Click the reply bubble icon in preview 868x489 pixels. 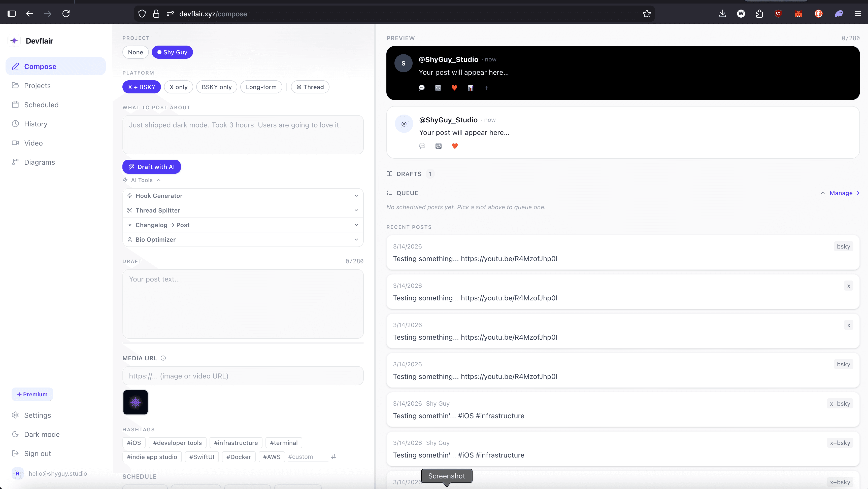422,88
